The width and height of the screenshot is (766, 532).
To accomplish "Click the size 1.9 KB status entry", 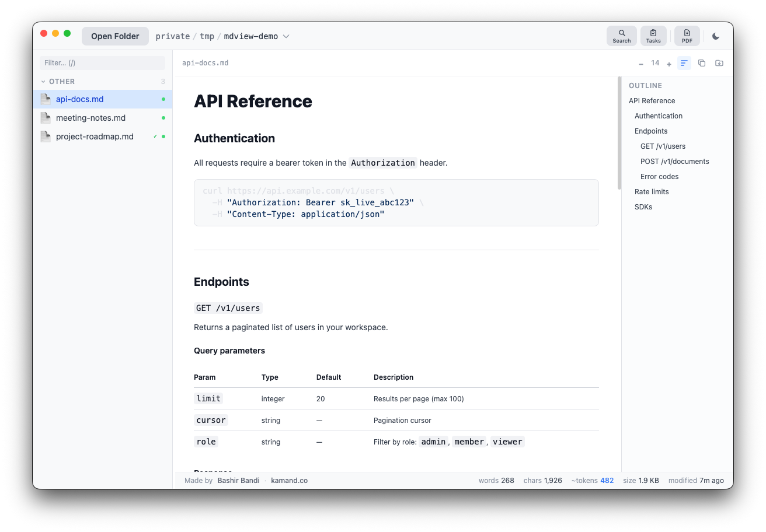I will coord(641,481).
